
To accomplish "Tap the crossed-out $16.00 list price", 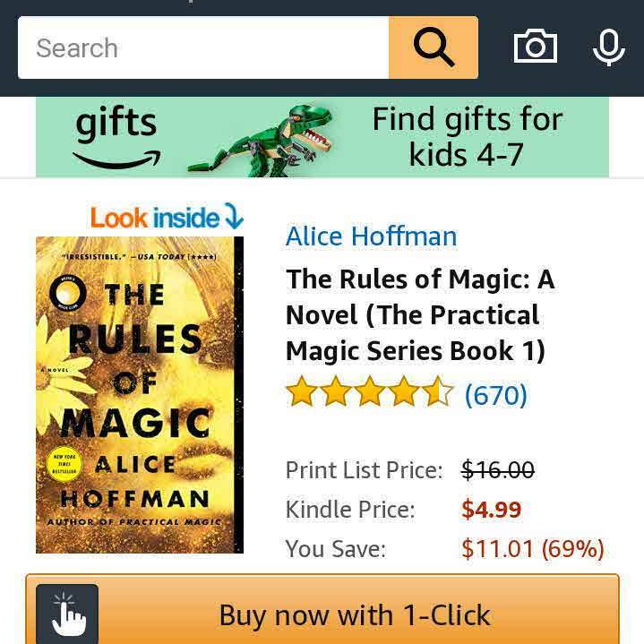I will pyautogui.click(x=498, y=469).
